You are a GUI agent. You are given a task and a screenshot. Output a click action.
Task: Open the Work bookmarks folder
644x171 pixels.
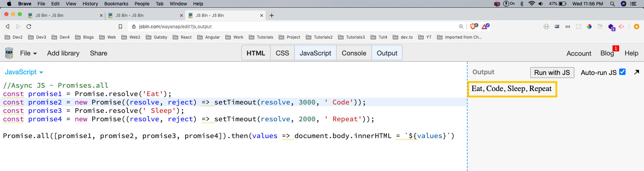[234, 37]
